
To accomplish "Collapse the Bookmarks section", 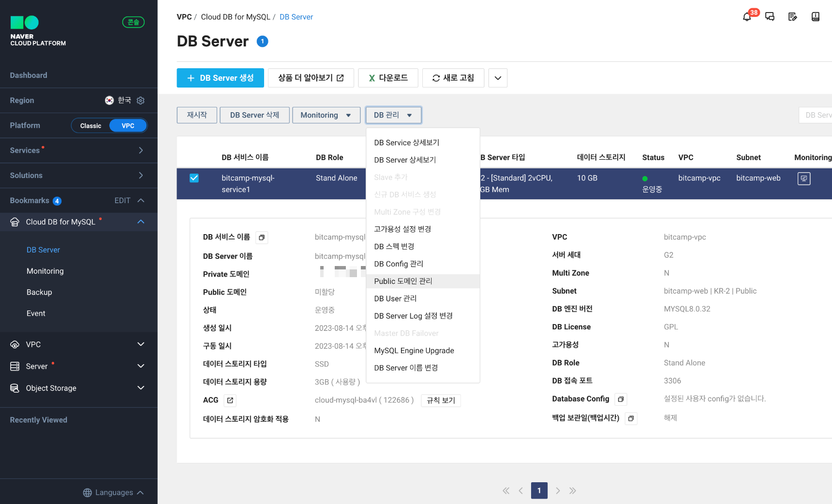I will click(x=141, y=200).
